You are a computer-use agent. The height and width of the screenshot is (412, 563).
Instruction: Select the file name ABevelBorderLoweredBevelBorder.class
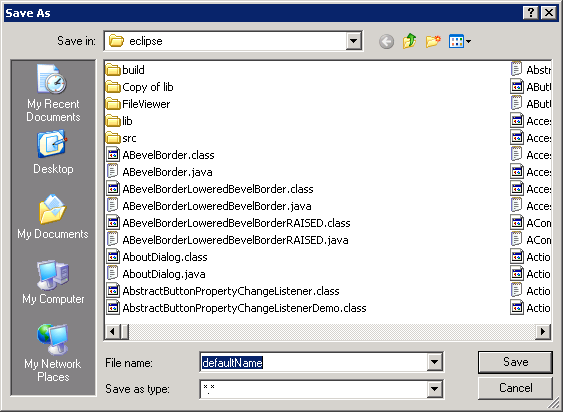(218, 189)
